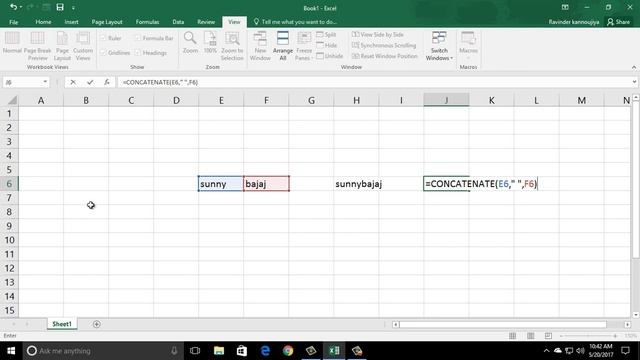
Task: Select cell F6 containing bajaj
Action: click(267, 184)
